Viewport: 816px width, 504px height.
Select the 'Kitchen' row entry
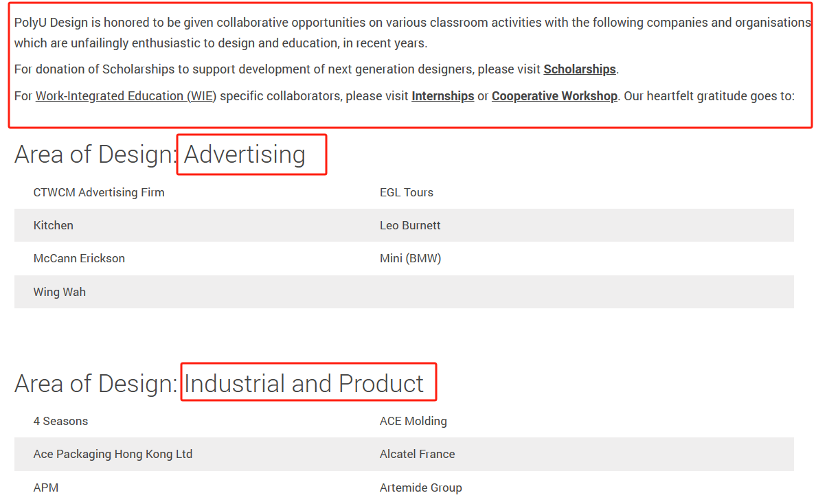(x=53, y=225)
